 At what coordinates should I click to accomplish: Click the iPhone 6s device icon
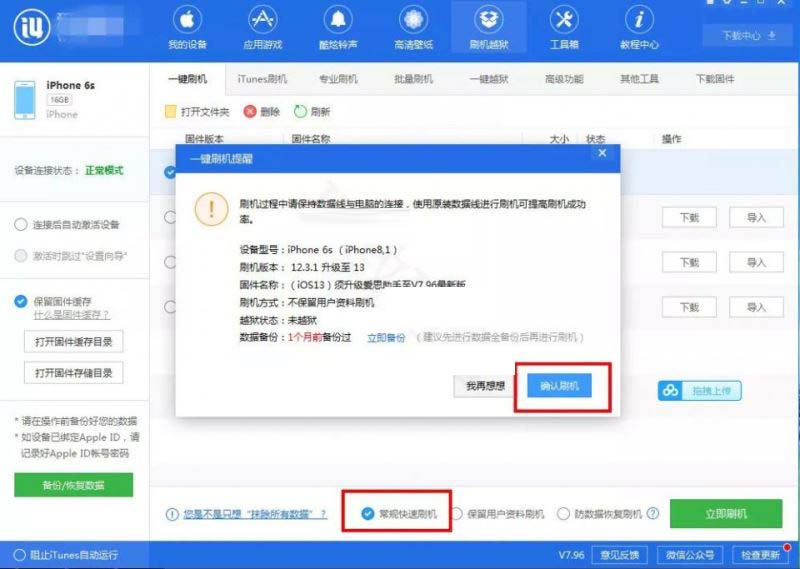point(24,100)
